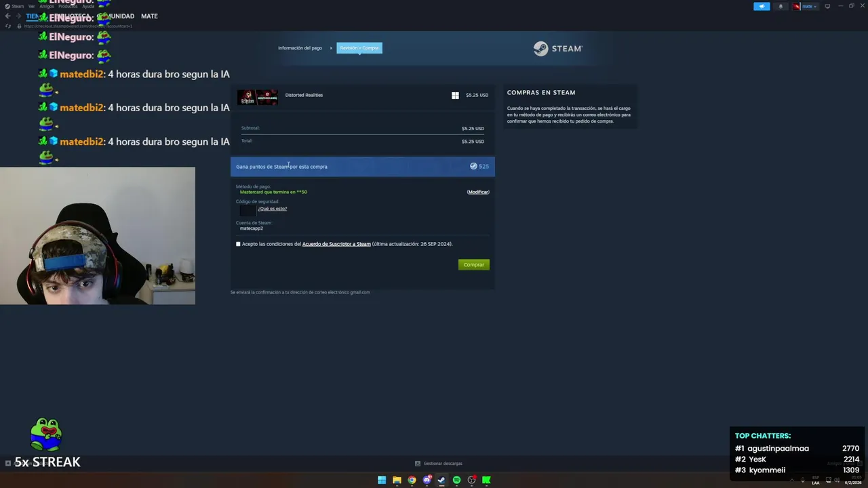868x488 pixels.
Task: Open the notifications bell
Action: (x=781, y=6)
